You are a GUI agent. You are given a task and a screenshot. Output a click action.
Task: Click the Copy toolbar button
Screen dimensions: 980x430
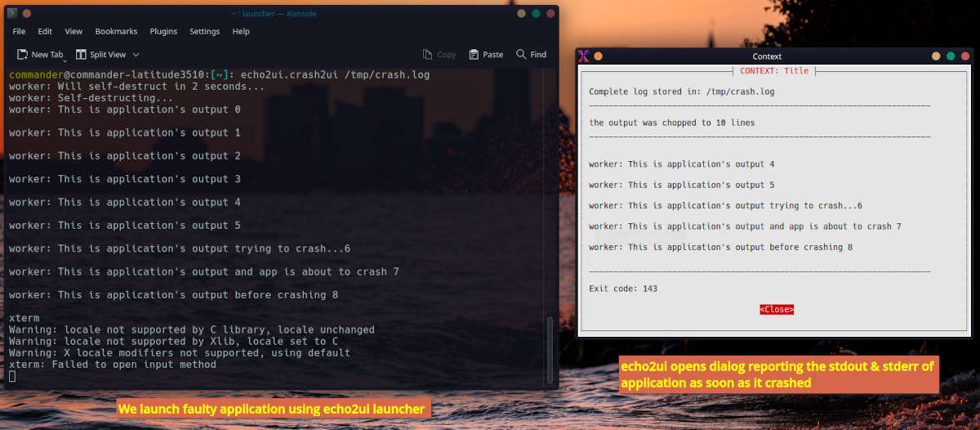[439, 55]
